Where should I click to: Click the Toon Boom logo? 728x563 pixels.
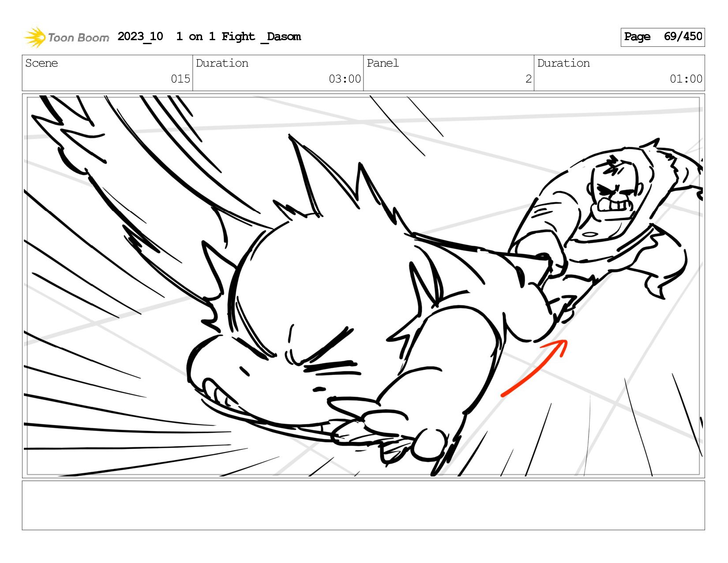pyautogui.click(x=66, y=37)
